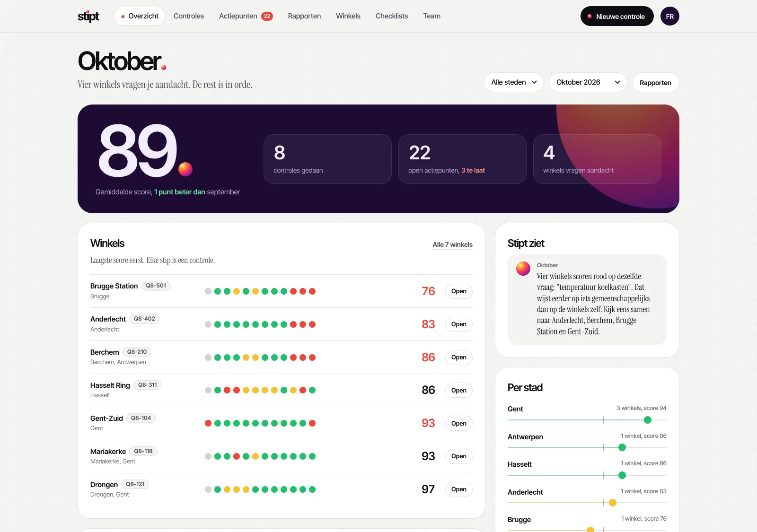Click the stipt logo

coord(88,16)
